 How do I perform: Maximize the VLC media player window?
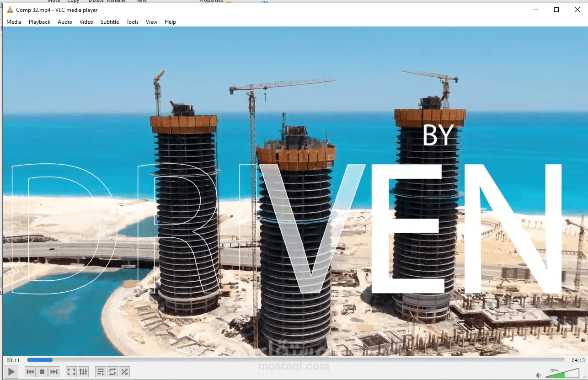[x=556, y=10]
